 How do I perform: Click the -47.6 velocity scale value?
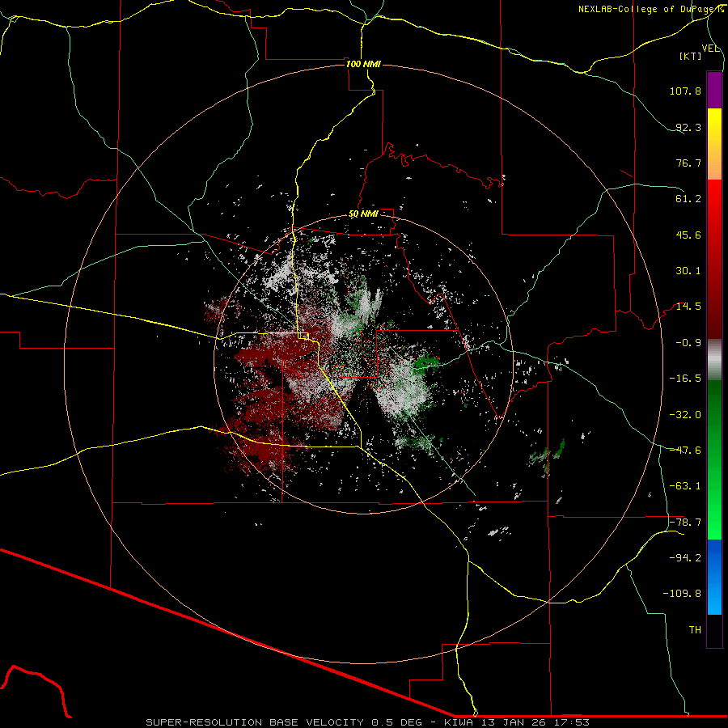(685, 451)
